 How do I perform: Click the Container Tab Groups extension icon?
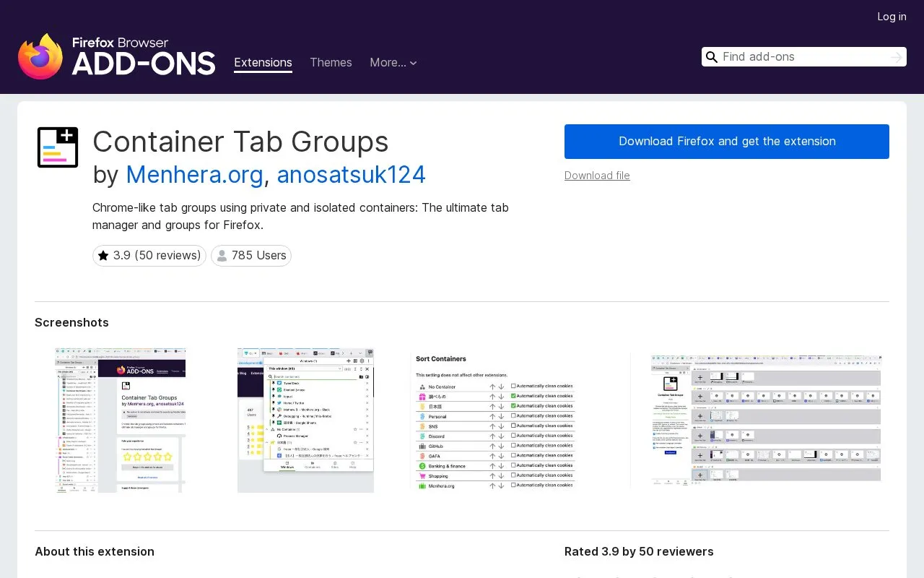[58, 147]
